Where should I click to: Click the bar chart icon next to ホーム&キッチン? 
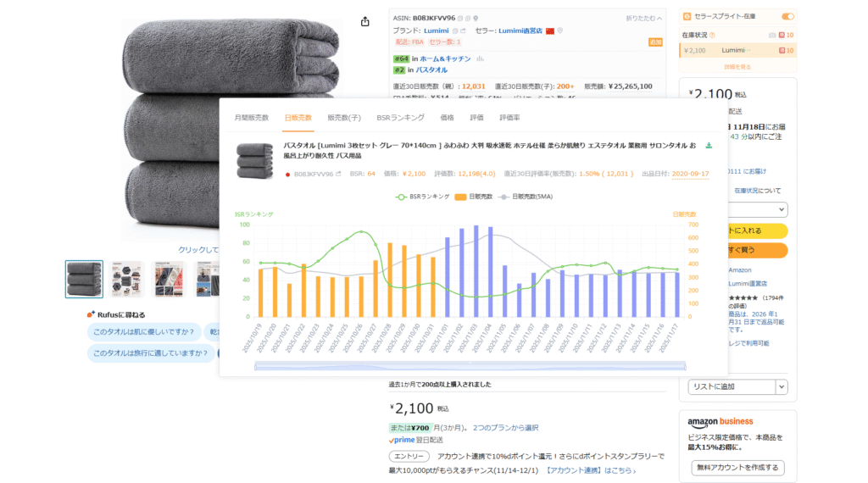[480, 58]
